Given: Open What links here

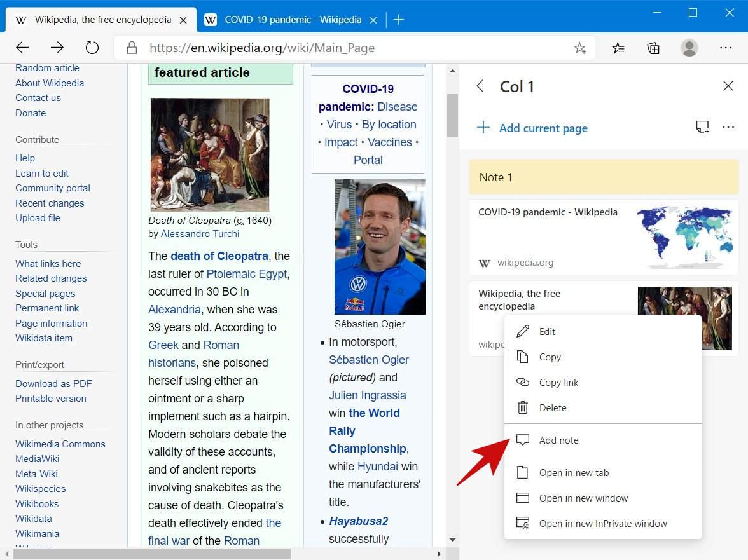Looking at the screenshot, I should pos(48,264).
